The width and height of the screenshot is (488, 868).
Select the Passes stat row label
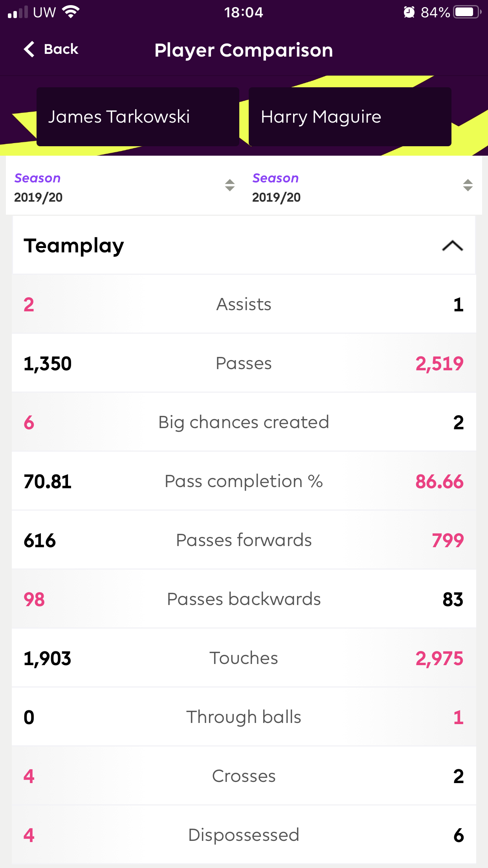(244, 363)
